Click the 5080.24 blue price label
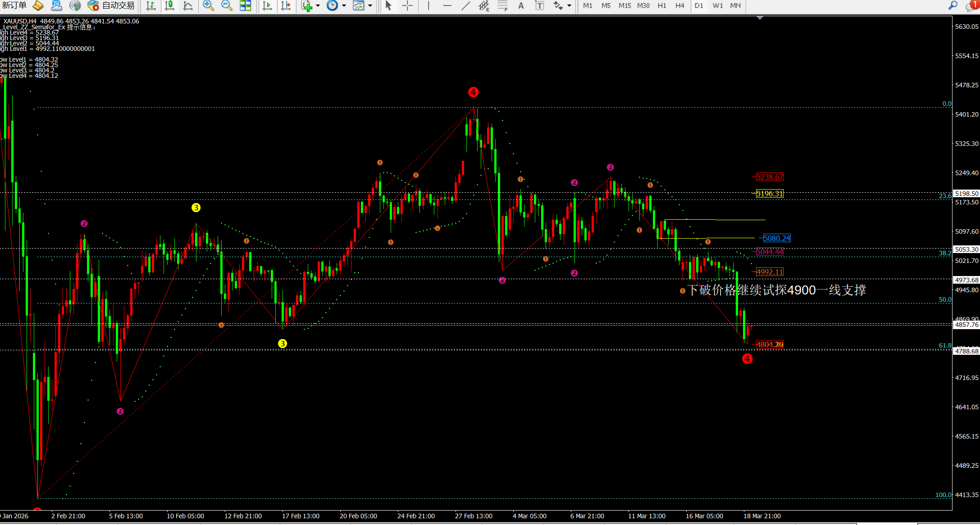Viewport: 980px width, 525px height. point(776,238)
